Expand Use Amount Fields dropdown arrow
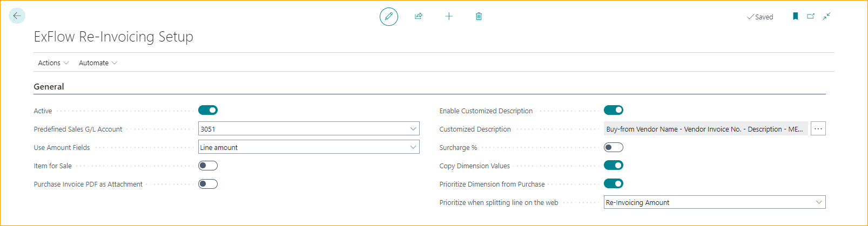The height and width of the screenshot is (226, 868). pos(413,147)
